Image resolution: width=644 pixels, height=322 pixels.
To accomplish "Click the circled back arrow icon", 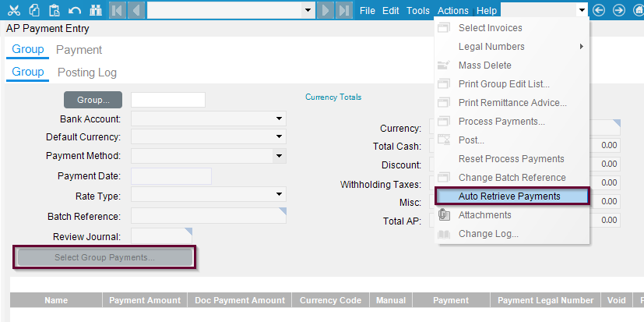I will click(x=599, y=10).
